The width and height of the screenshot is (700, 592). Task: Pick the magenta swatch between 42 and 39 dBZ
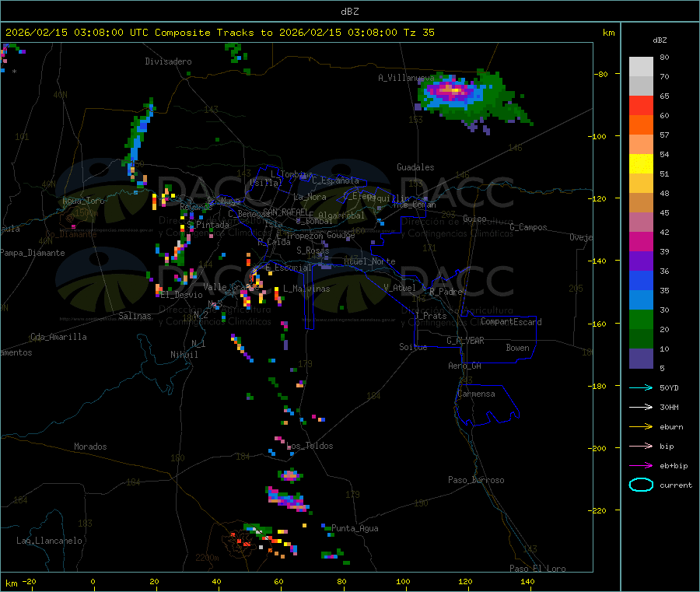click(641, 241)
